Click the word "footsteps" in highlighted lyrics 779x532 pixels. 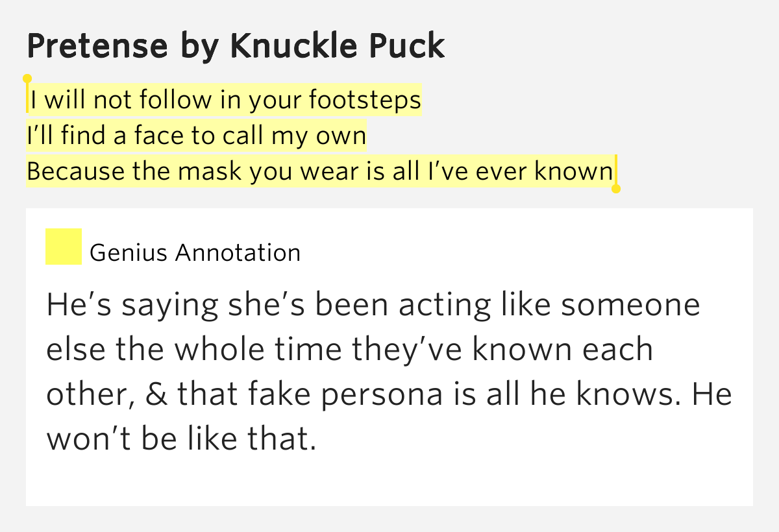(x=365, y=101)
